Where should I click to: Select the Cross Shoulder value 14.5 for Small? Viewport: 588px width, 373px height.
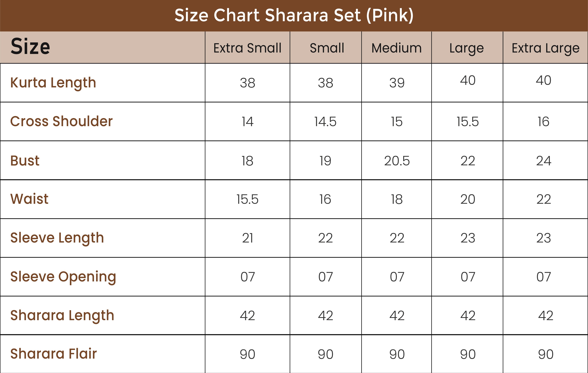click(325, 122)
